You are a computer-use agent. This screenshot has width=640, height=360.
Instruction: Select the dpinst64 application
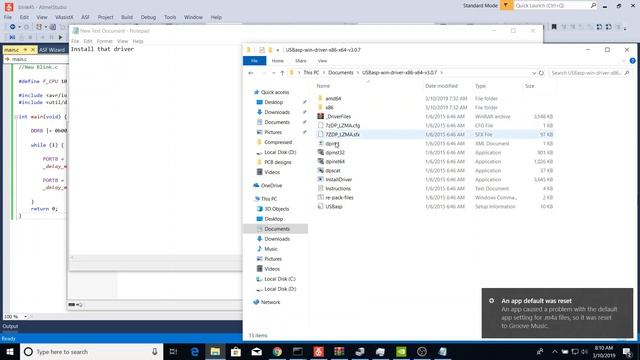point(335,161)
